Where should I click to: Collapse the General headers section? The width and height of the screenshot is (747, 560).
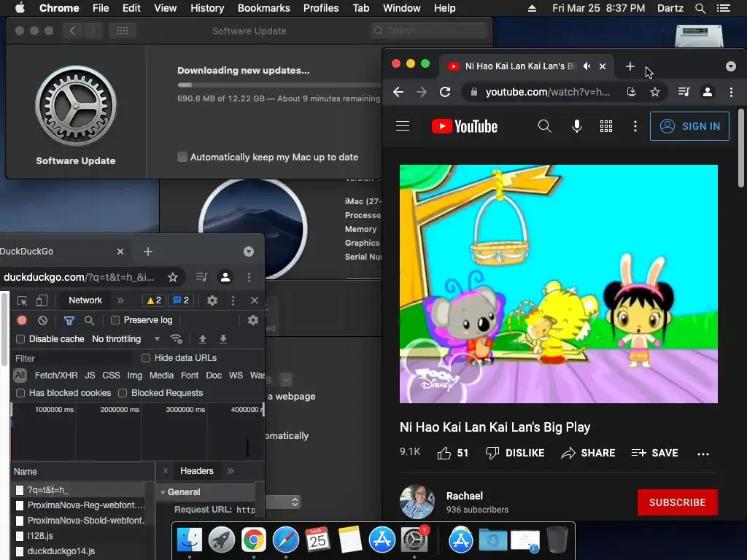click(163, 492)
